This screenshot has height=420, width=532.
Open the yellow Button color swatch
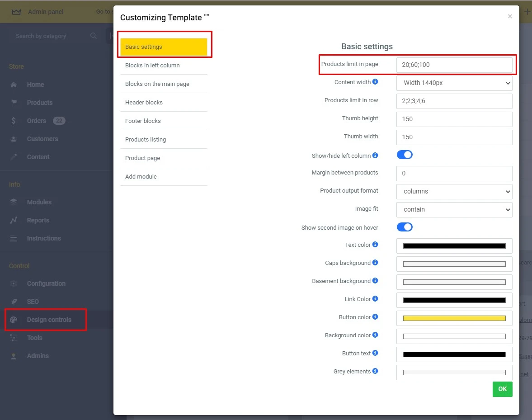click(x=454, y=318)
